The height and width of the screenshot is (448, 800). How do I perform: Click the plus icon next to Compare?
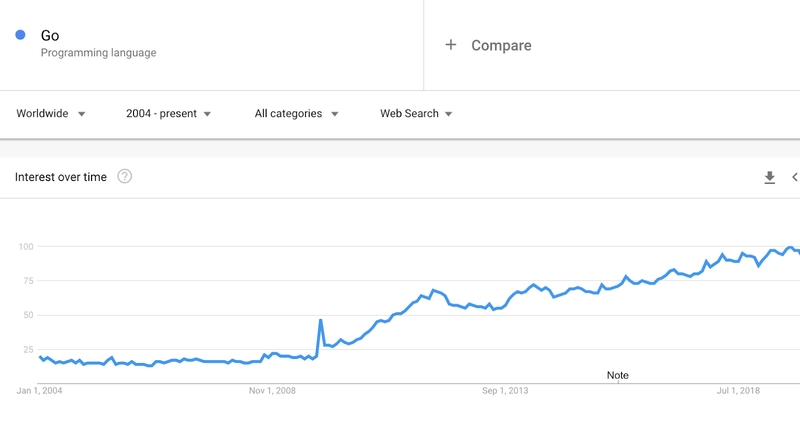451,45
